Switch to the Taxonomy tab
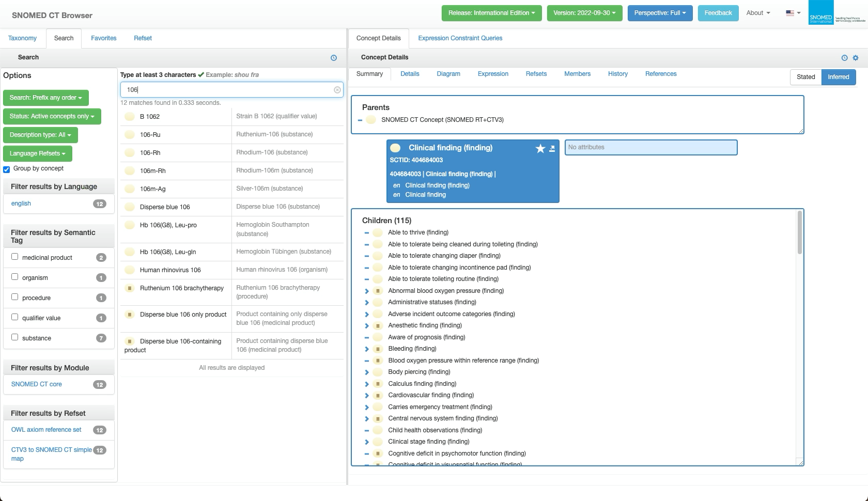The height and width of the screenshot is (501, 868). tap(22, 38)
